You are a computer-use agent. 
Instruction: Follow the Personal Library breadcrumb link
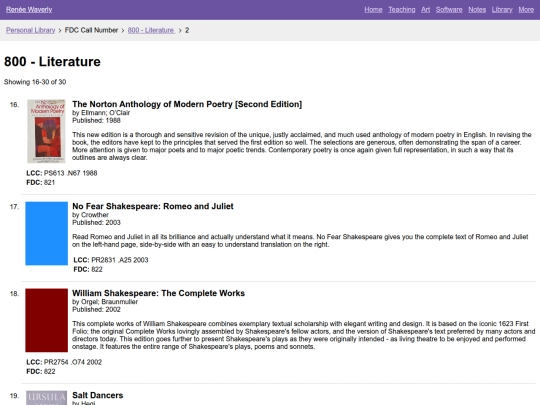30,30
